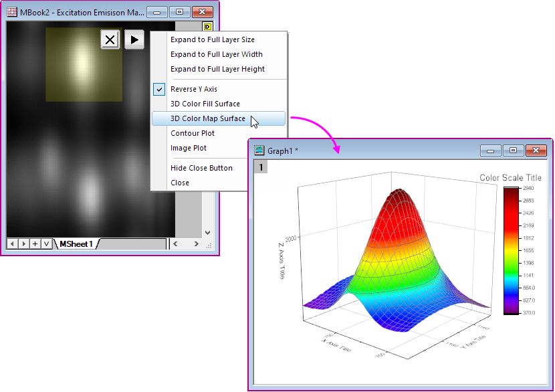Select 3D Color Map Surface from menu
Viewport: 555px width, 392px height.
[207, 118]
